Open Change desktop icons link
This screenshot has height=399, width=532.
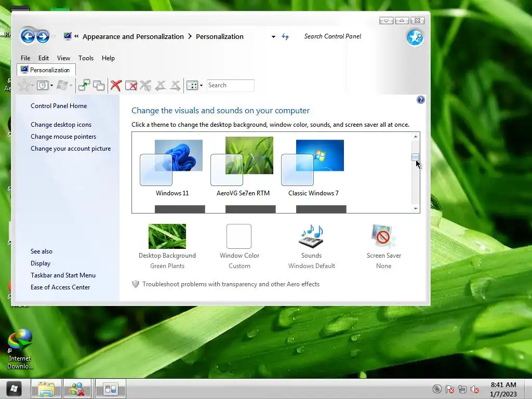[61, 125]
